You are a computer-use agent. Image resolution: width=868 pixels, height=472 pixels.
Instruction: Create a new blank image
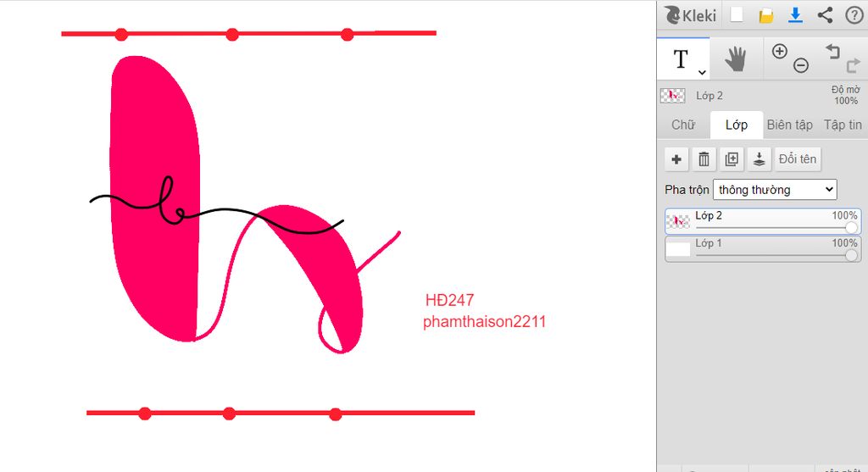pos(737,15)
